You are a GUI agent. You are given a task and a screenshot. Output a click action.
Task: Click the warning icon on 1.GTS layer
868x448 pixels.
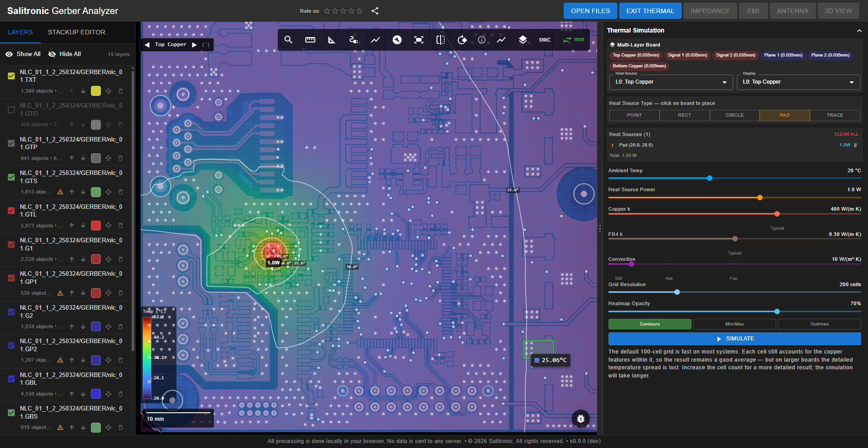(60, 192)
